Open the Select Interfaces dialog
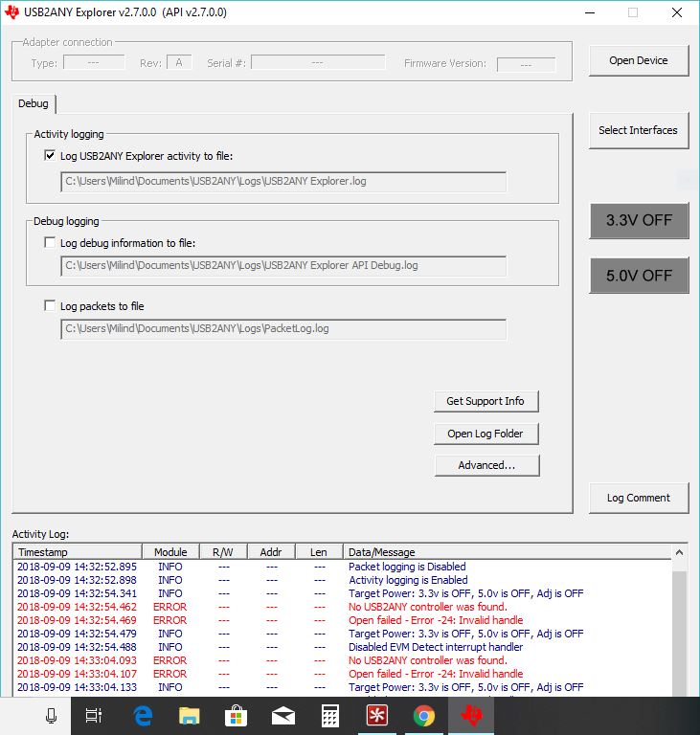 click(x=639, y=130)
